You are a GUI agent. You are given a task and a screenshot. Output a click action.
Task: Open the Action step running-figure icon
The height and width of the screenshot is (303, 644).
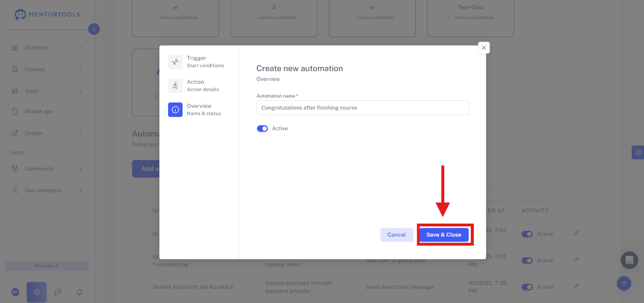pos(175,86)
